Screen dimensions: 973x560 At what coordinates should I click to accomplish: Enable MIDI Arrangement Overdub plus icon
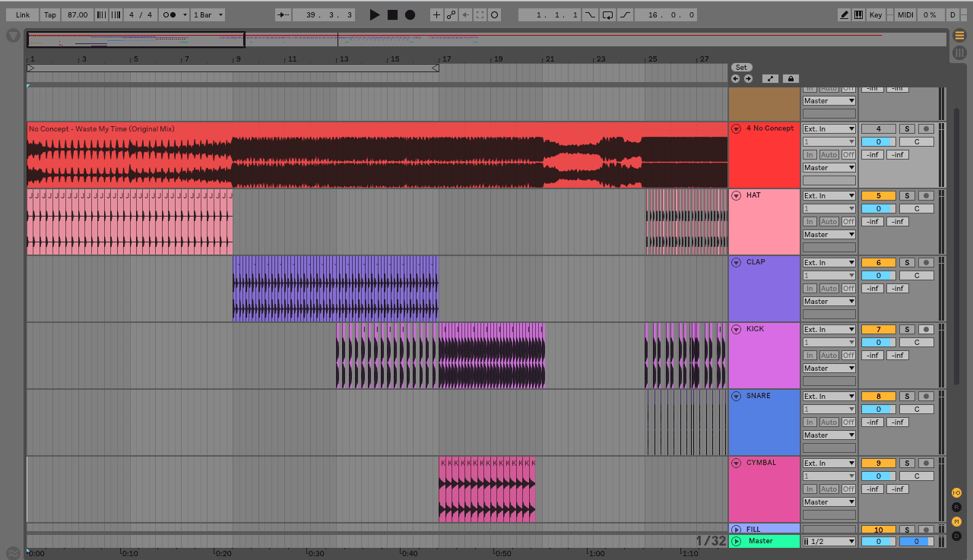(436, 14)
